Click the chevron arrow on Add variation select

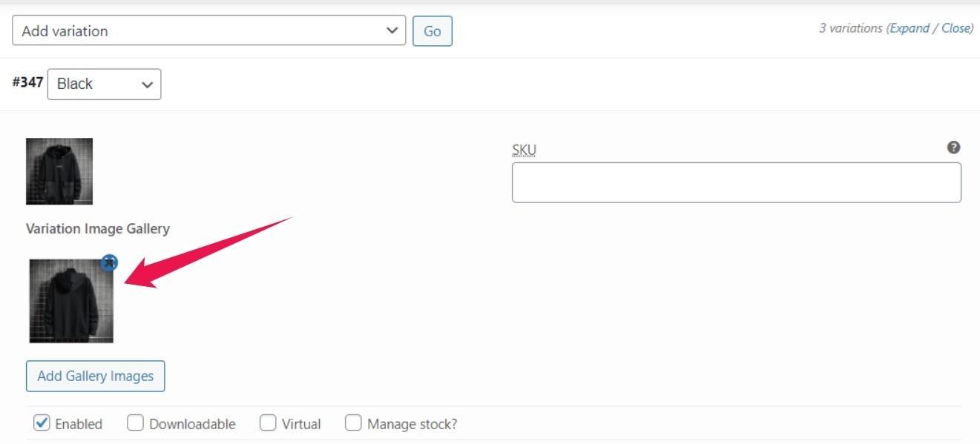pyautogui.click(x=392, y=30)
